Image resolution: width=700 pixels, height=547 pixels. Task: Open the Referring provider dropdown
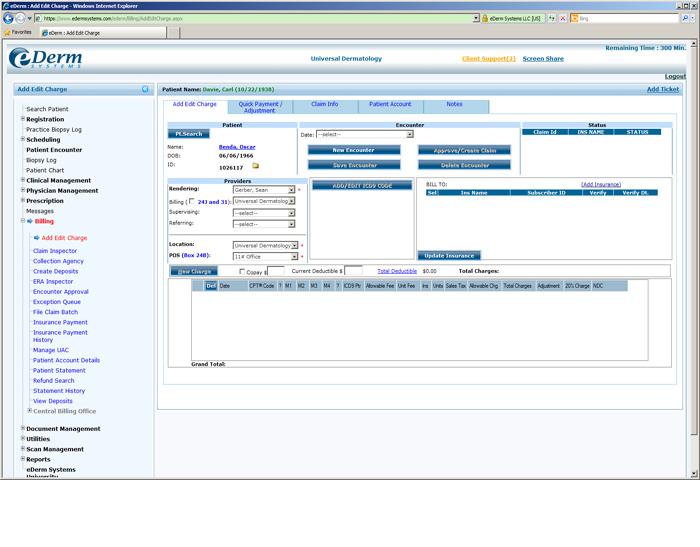tap(264, 224)
